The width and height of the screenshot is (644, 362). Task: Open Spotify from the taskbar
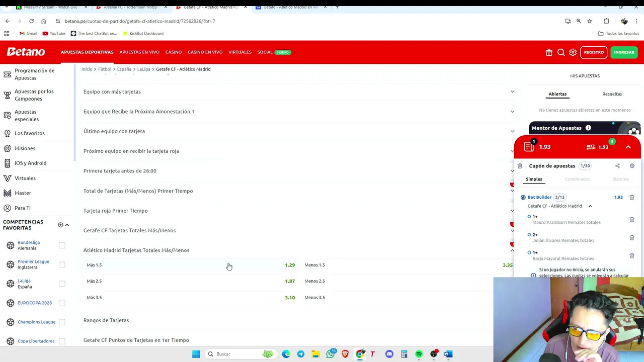click(x=419, y=354)
